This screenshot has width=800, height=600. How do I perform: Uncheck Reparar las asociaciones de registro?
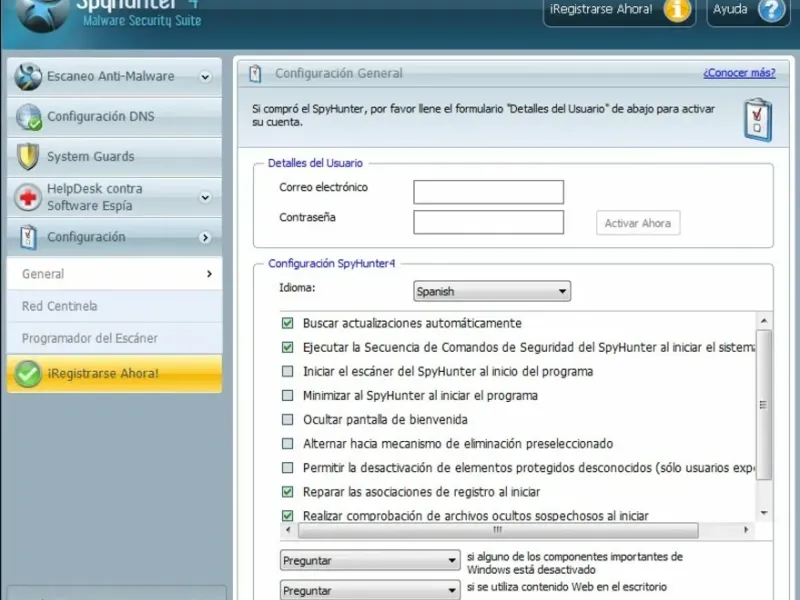(x=288, y=492)
